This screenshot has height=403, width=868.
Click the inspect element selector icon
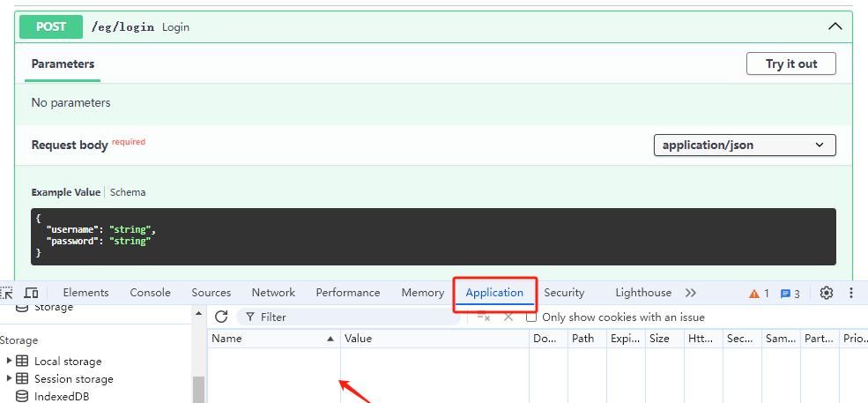(x=7, y=293)
